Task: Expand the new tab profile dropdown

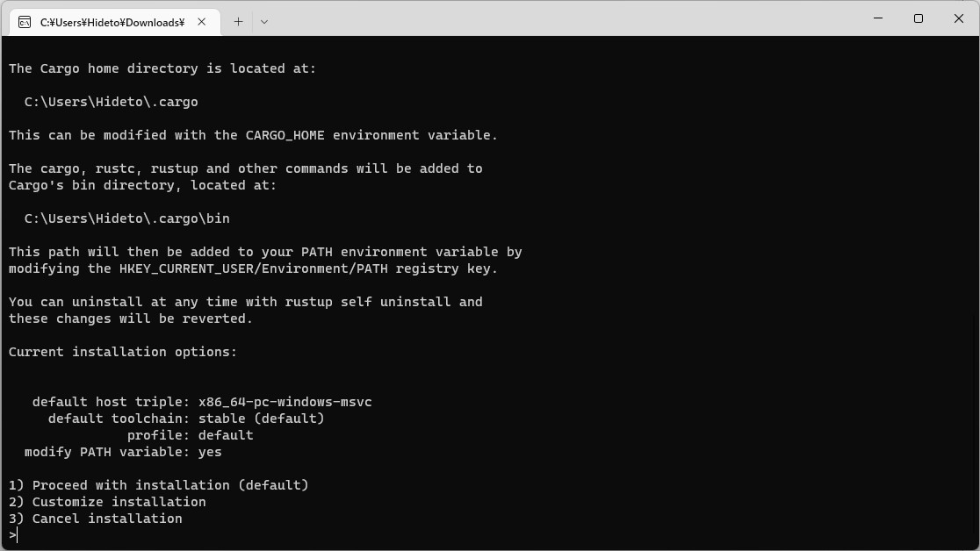Action: pyautogui.click(x=264, y=22)
